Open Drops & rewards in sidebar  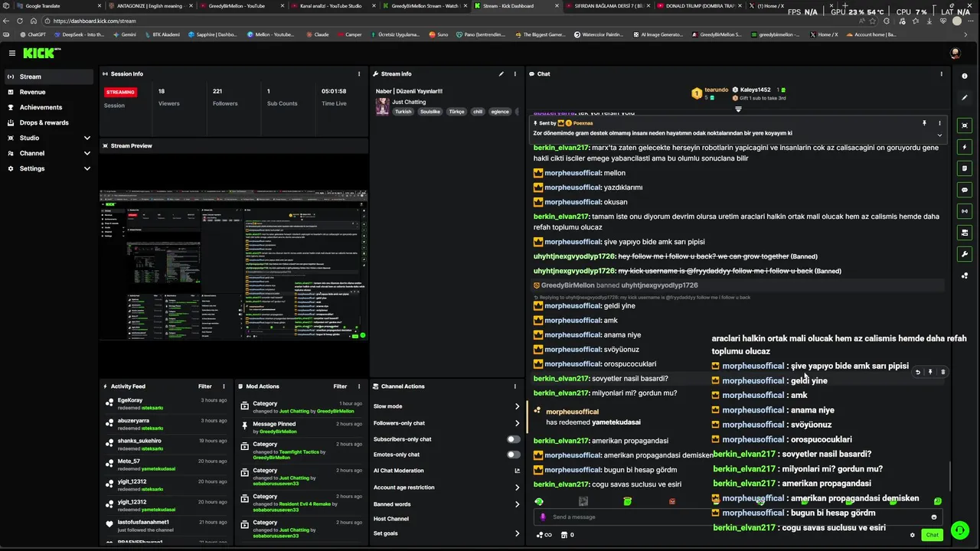coord(49,122)
